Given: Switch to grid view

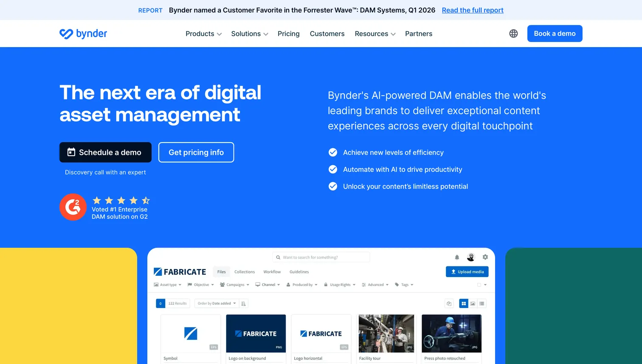Looking at the screenshot, I should (x=464, y=303).
